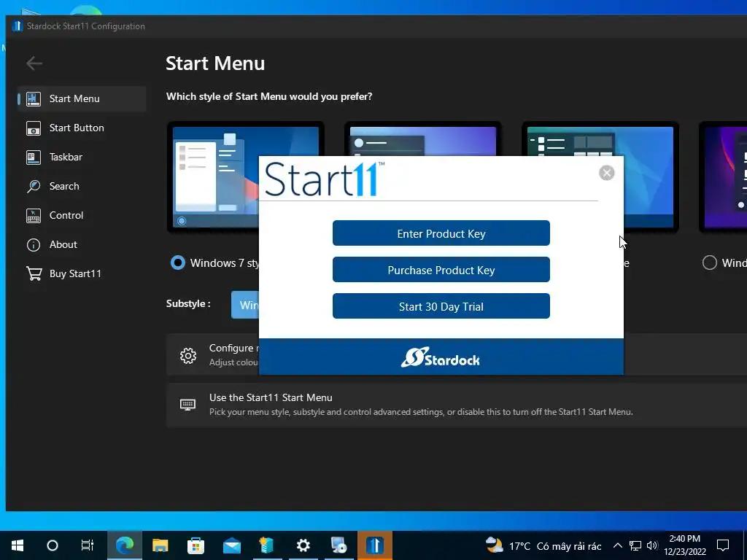Open network status tray icon
Screen dimensions: 747x560
[x=635, y=545]
